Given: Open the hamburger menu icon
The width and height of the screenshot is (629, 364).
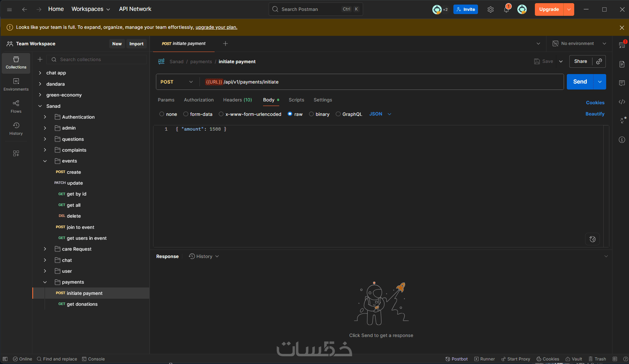Looking at the screenshot, I should tap(9, 9).
